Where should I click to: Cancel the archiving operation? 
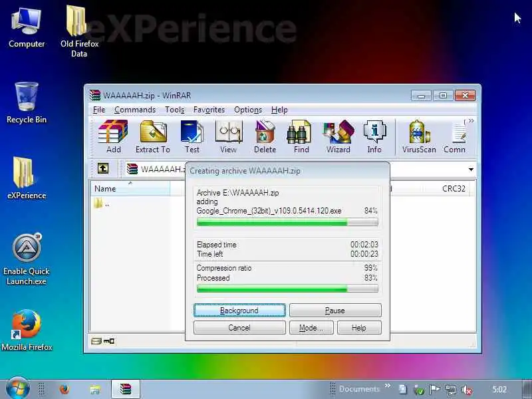coord(239,328)
